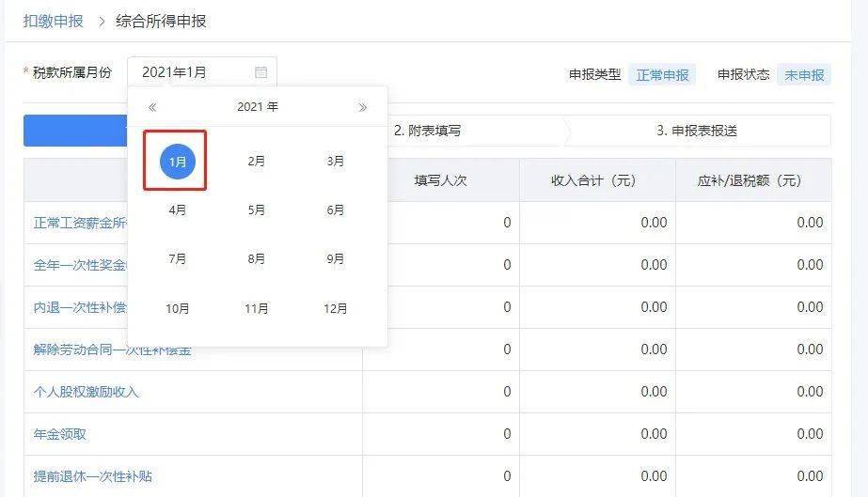Screen dimensions: 868x497
Task: Click the 税款所属月份 input showing 2021年1月
Action: pos(202,71)
